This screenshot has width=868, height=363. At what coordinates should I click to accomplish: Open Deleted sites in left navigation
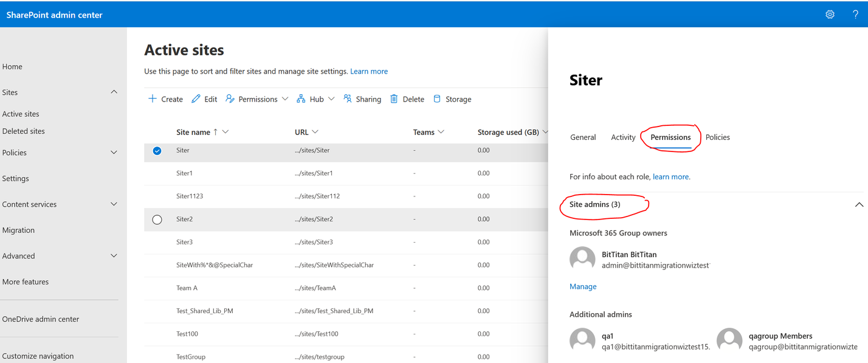23,131
